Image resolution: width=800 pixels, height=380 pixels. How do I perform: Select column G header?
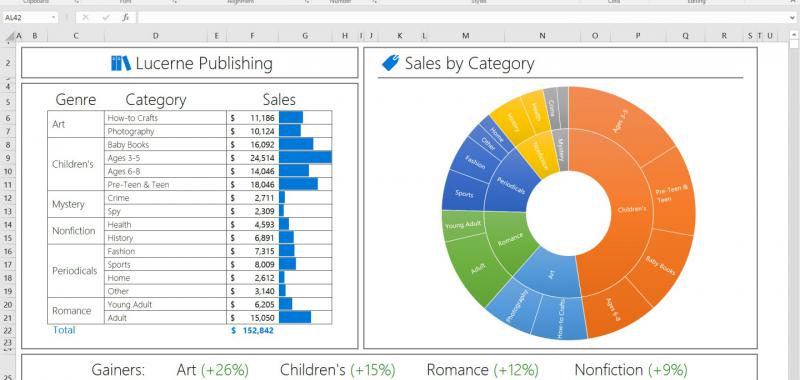pyautogui.click(x=305, y=36)
